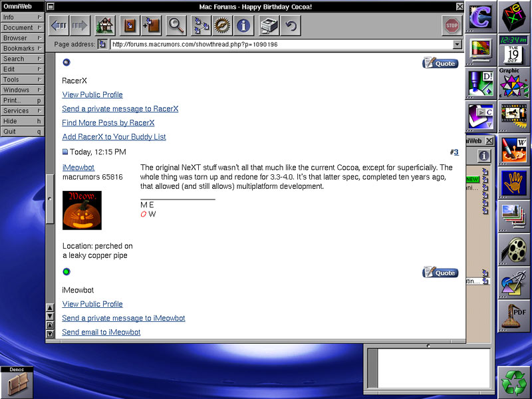
Task: Click the miniaturize button in the title bar
Action: [x=51, y=7]
